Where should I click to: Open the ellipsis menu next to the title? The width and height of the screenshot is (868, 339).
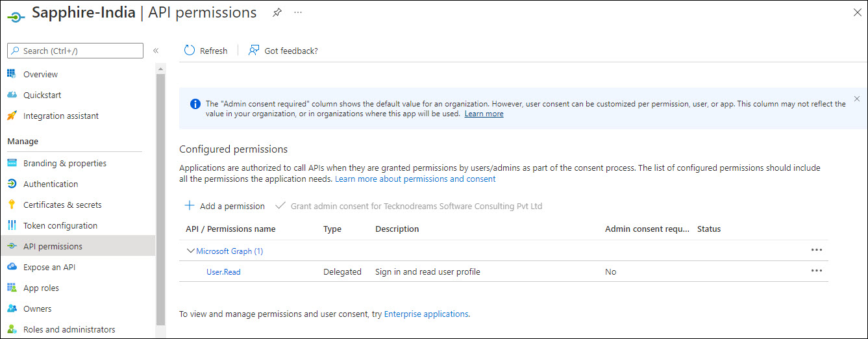tap(298, 12)
